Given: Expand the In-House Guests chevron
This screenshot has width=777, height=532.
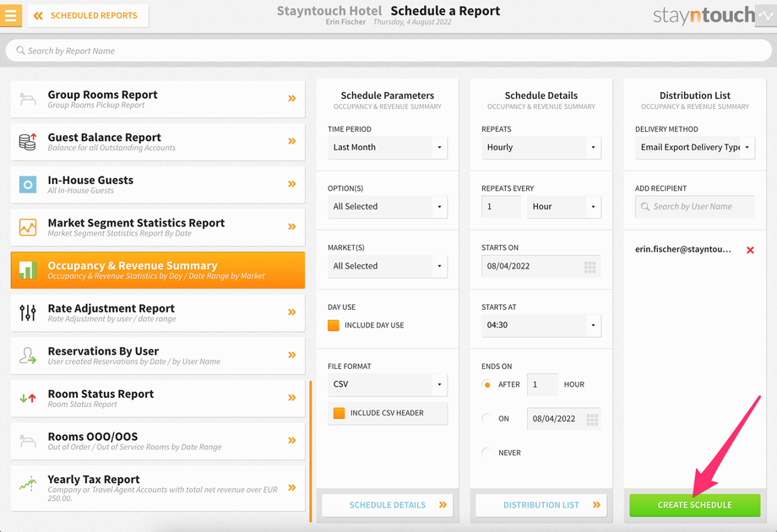Looking at the screenshot, I should tap(292, 184).
